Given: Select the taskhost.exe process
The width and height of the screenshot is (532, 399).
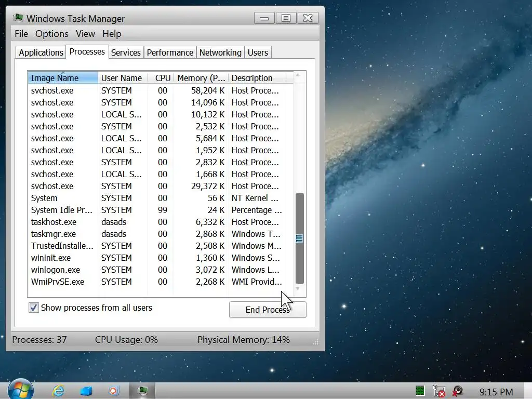Looking at the screenshot, I should click(157, 222).
